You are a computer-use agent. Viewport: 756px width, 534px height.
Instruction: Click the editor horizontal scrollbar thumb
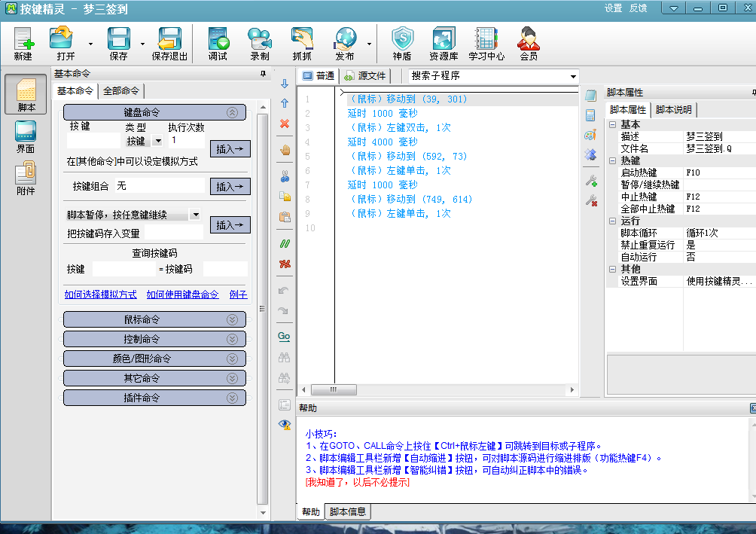click(x=334, y=389)
